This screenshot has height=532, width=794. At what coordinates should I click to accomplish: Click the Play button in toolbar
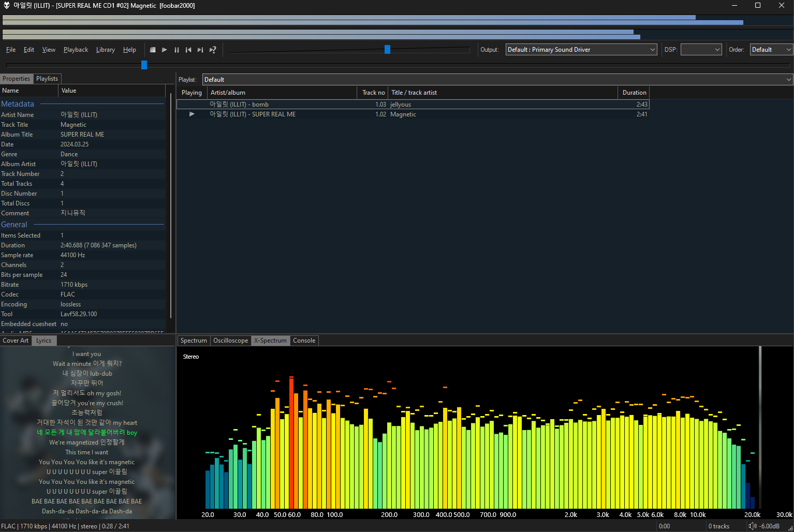[x=165, y=50]
